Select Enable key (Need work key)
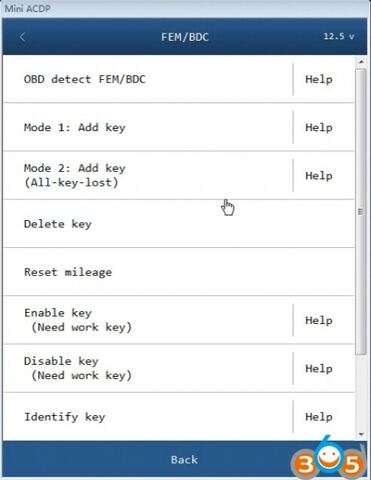 click(x=148, y=320)
